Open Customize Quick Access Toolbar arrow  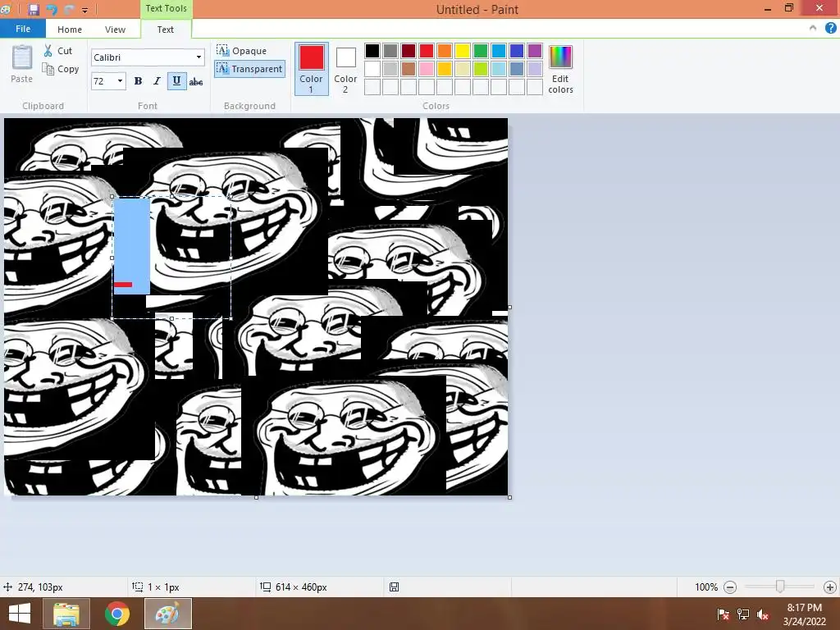[84, 10]
